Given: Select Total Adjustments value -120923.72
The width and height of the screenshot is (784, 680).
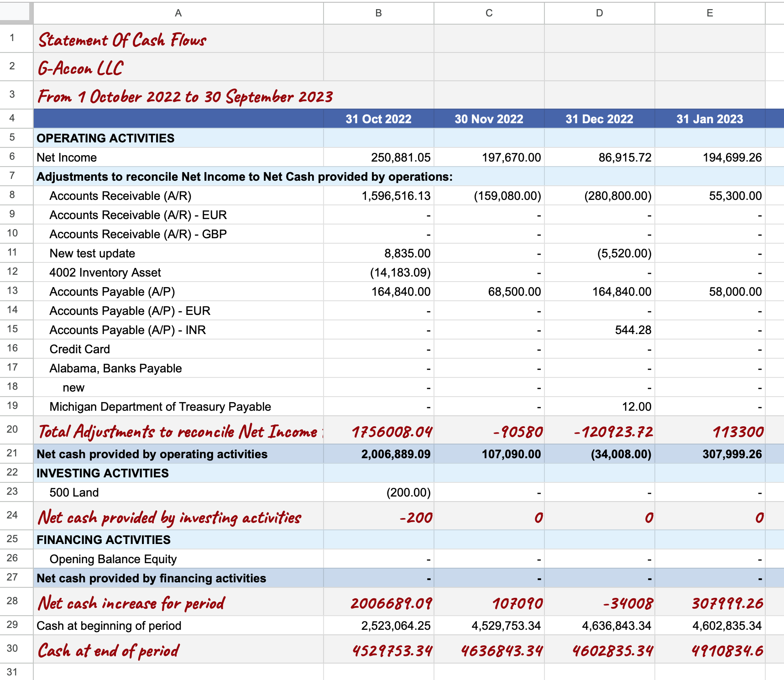Looking at the screenshot, I should point(600,430).
